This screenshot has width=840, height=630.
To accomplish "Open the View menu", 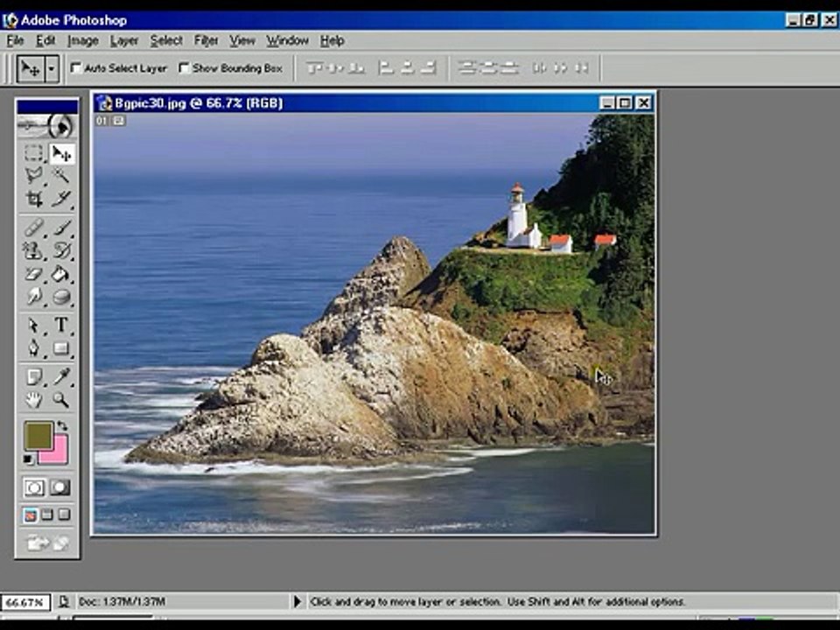I will pyautogui.click(x=242, y=41).
